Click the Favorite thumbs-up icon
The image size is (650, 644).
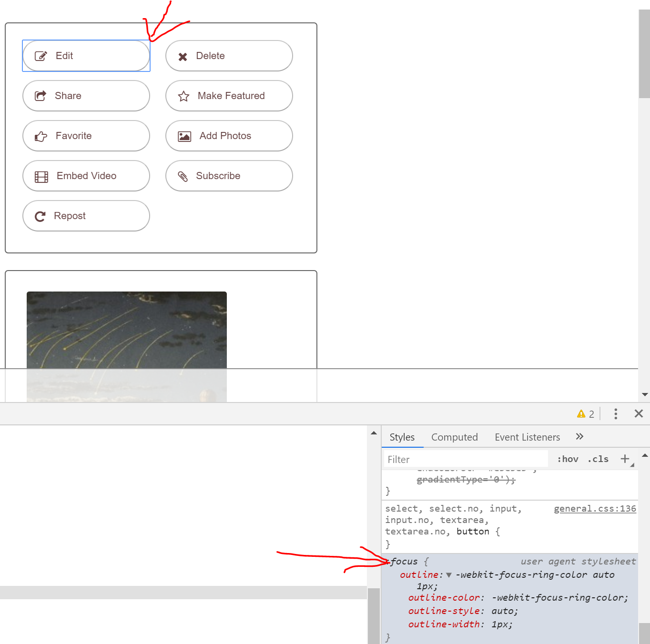click(x=41, y=136)
